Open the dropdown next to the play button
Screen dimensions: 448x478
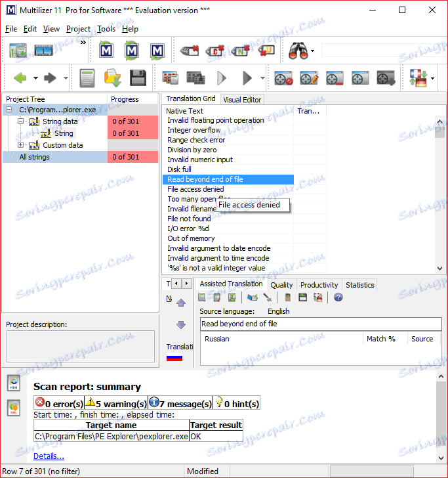[262, 78]
